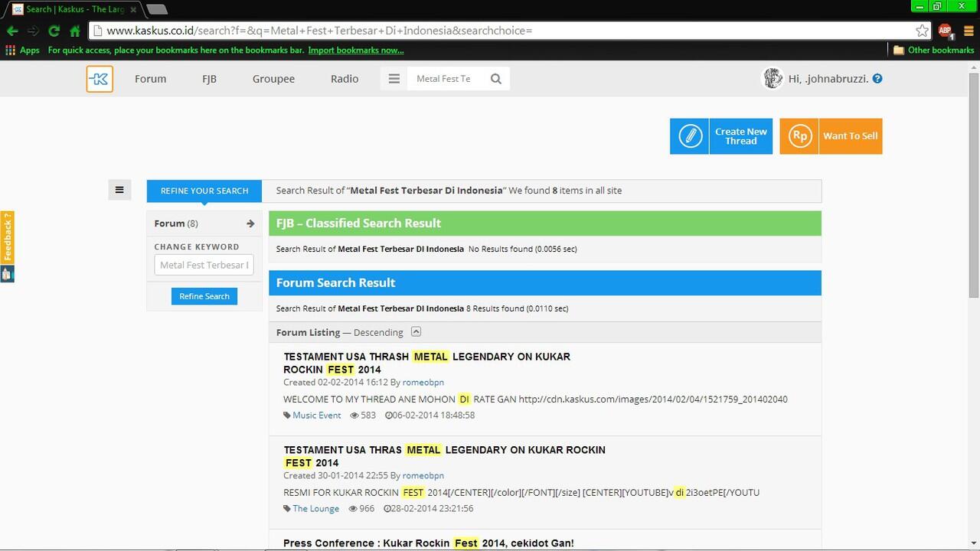Click the small icon below the Feedback tab

(7, 274)
